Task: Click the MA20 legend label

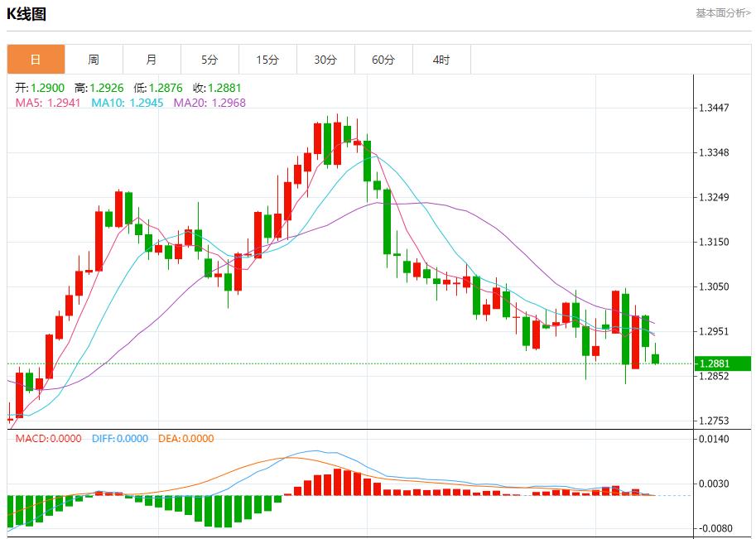Action: click(209, 103)
